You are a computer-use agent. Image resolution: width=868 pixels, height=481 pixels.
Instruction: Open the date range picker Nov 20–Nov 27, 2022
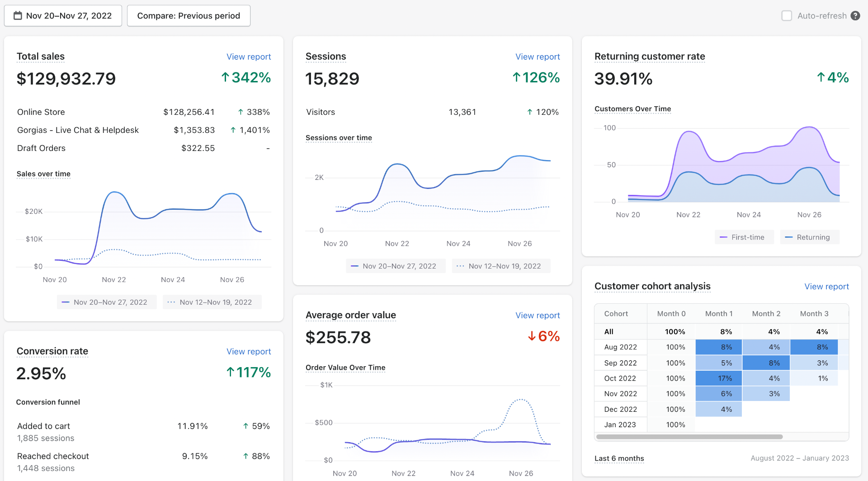63,16
